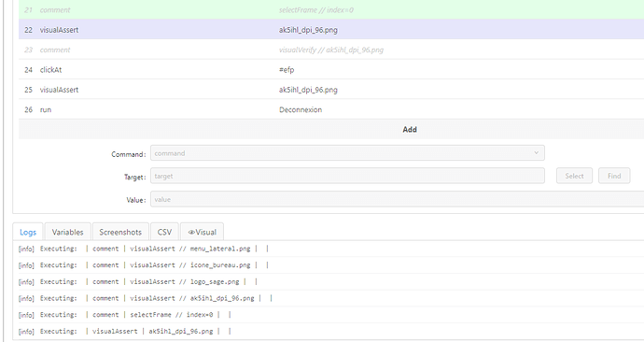Select row 23 comment visualVerify
This screenshot has height=342, width=644.
331,50
